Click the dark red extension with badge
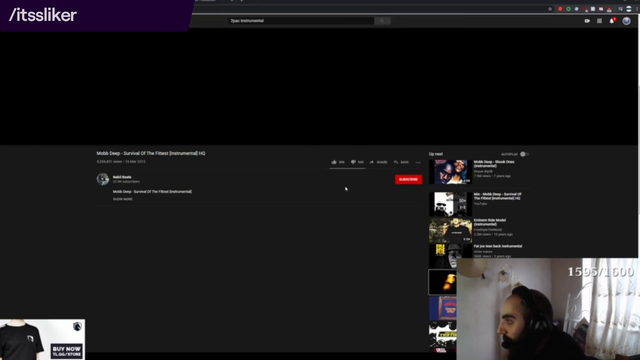640x360 pixels. point(585,9)
